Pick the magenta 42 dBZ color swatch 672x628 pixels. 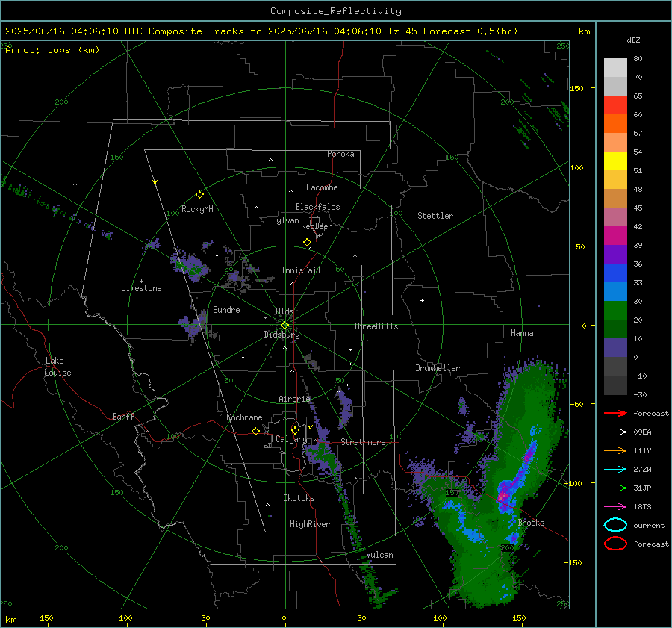coord(615,235)
